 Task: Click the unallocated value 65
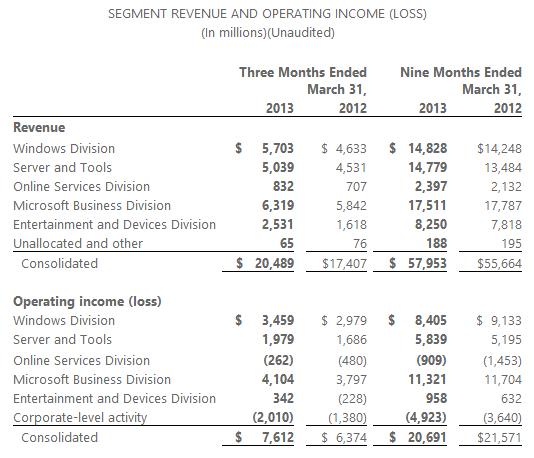[287, 243]
